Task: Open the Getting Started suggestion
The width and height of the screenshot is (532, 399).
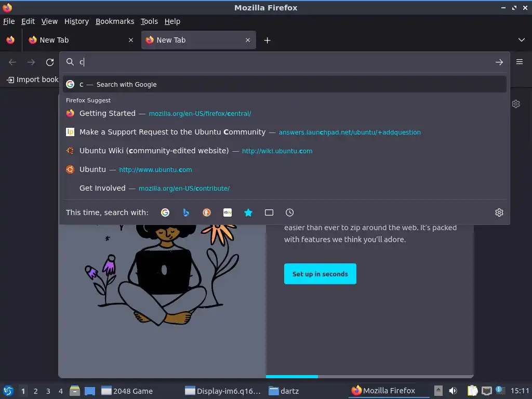Action: pos(285,113)
